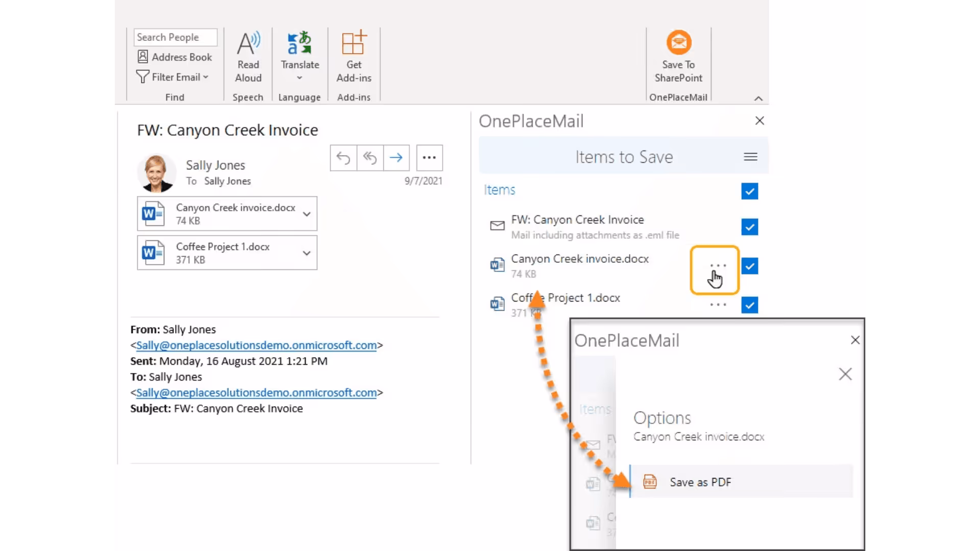Click the sender name Sally Jones

pos(215,165)
